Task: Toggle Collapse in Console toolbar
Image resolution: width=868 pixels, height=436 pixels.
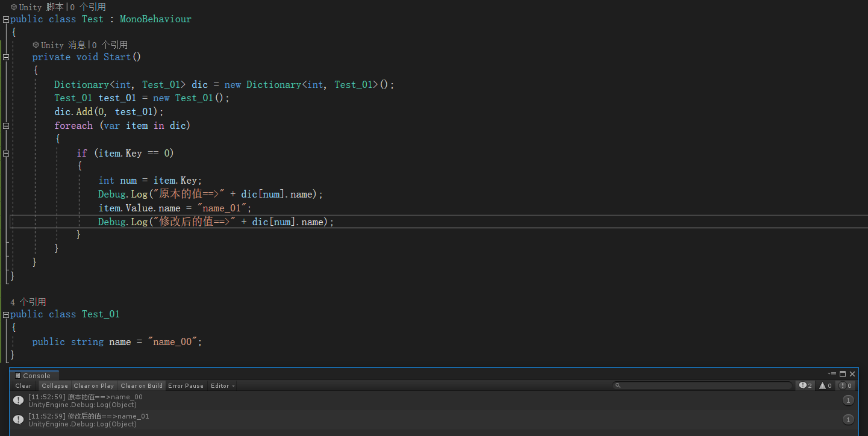Action: (x=55, y=385)
